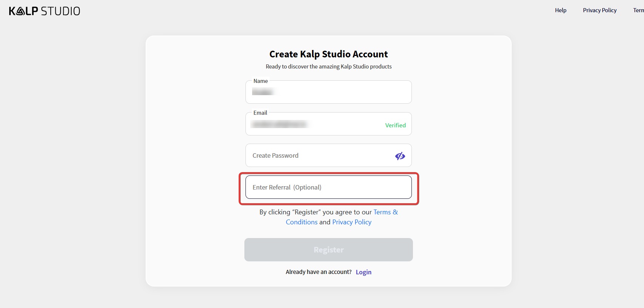Screen dimensions: 644x308
Task: Click the 'Ready to discover' subtitle text
Action: [x=328, y=67]
